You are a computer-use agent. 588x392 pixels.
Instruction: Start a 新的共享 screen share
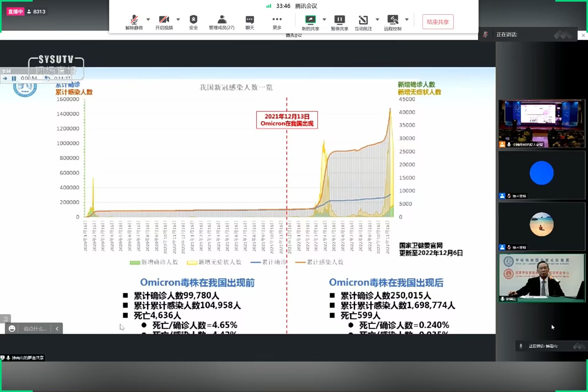pos(310,20)
